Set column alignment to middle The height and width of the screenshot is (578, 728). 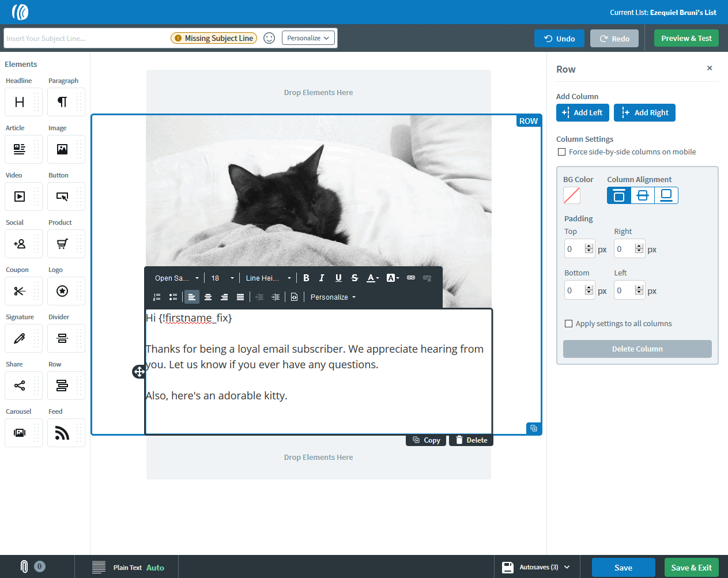[642, 195]
